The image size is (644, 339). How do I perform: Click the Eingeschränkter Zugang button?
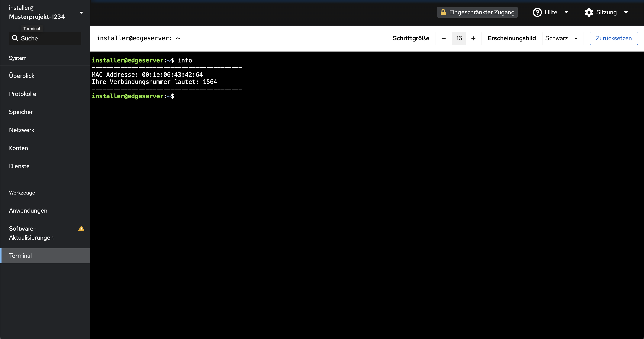point(477,12)
